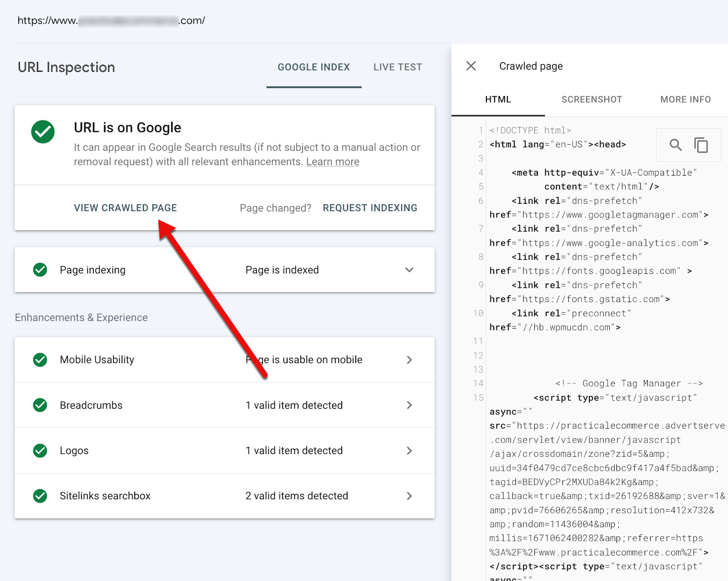Image resolution: width=728 pixels, height=581 pixels.
Task: Click the Sitelinks searchbox label
Action: point(105,496)
